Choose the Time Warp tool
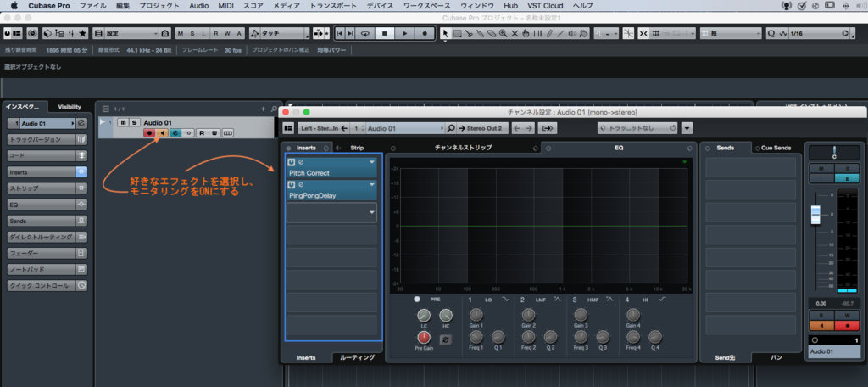Screen dimensions: 868x387 tap(537, 33)
